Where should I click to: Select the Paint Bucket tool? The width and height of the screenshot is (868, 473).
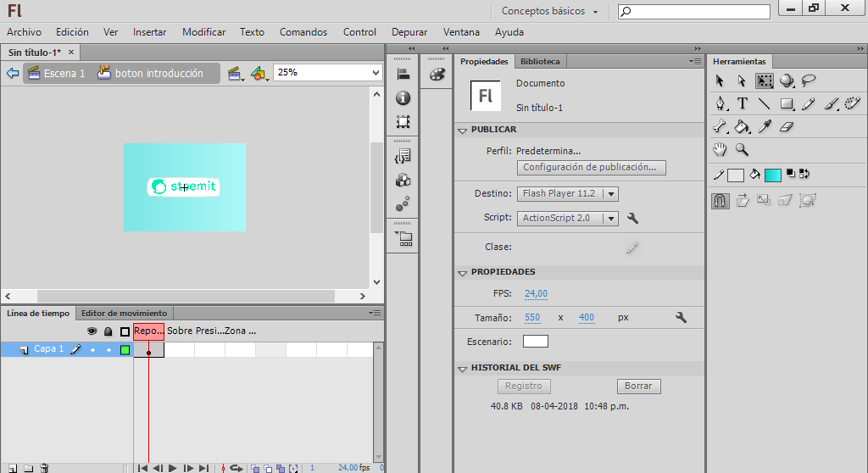[x=742, y=127]
